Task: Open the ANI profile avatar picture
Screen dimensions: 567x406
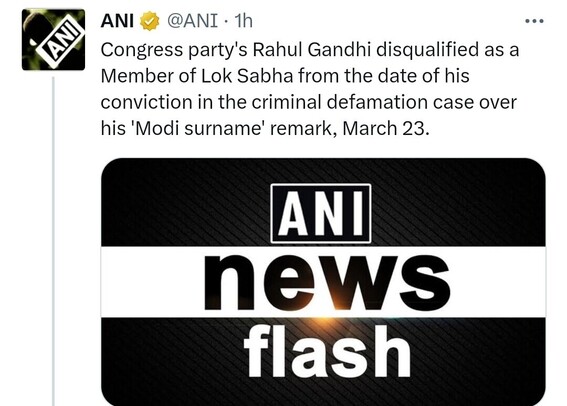Action: 54,39
